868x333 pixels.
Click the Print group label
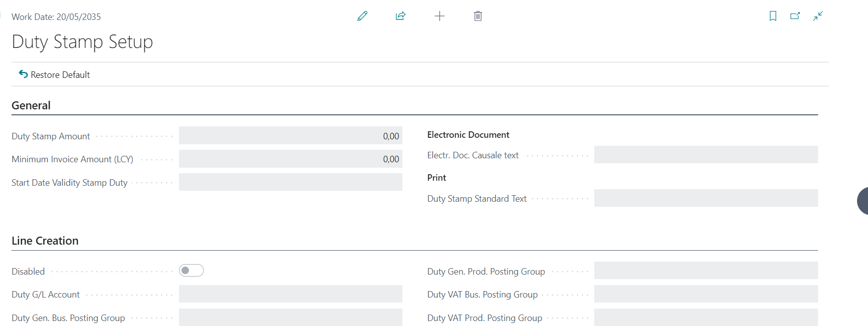437,178
